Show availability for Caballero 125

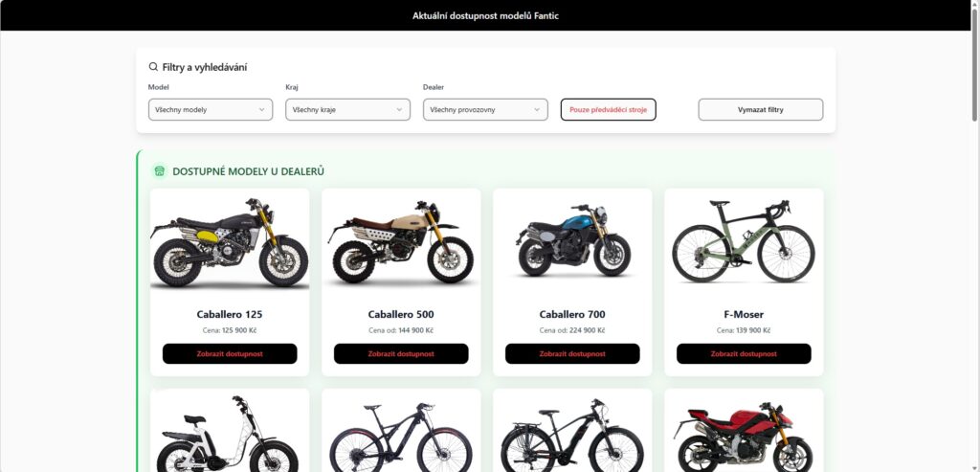click(x=230, y=354)
